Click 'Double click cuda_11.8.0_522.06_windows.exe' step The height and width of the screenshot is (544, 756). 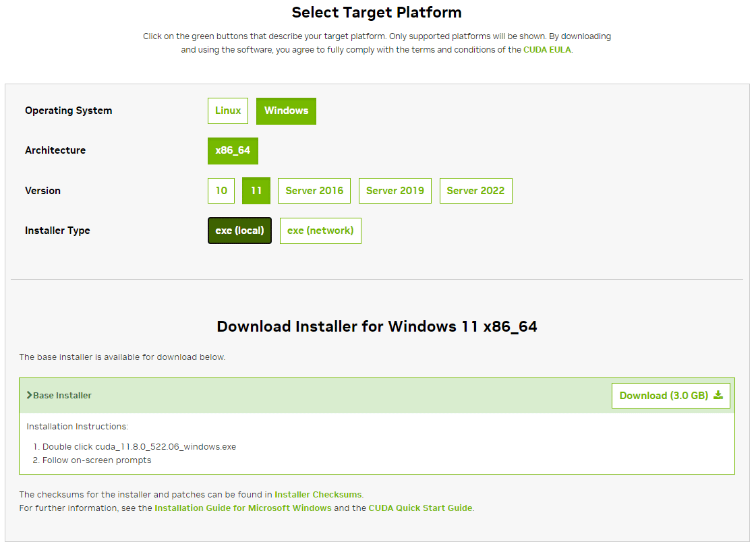coord(140,447)
